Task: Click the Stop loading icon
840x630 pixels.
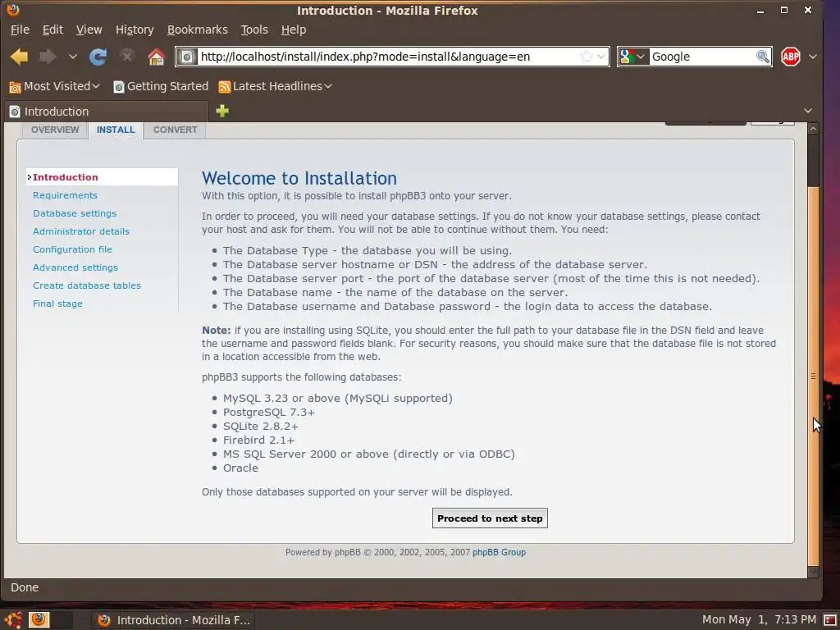Action: click(x=127, y=56)
